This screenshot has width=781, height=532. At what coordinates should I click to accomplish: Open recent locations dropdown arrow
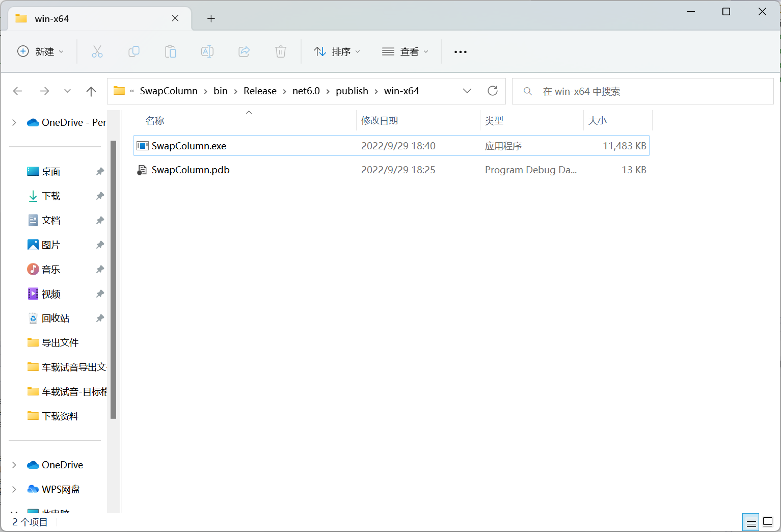(67, 91)
